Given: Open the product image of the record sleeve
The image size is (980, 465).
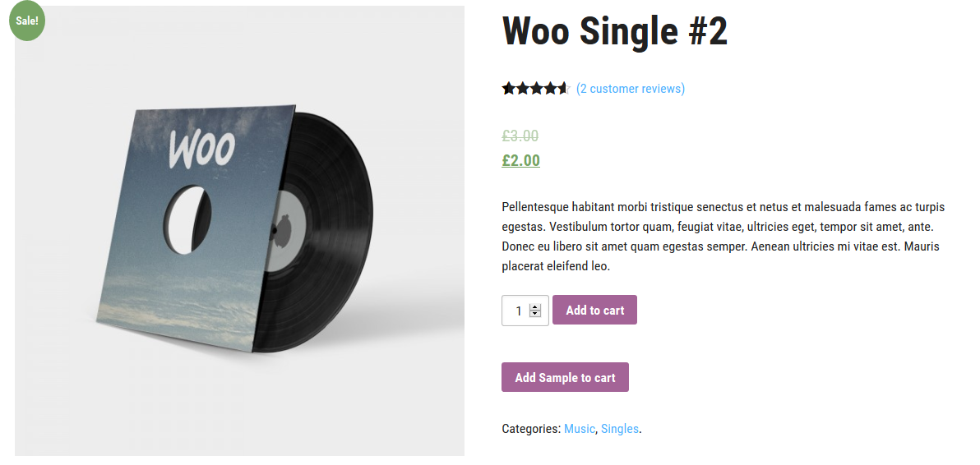Looking at the screenshot, I should pyautogui.click(x=239, y=231).
